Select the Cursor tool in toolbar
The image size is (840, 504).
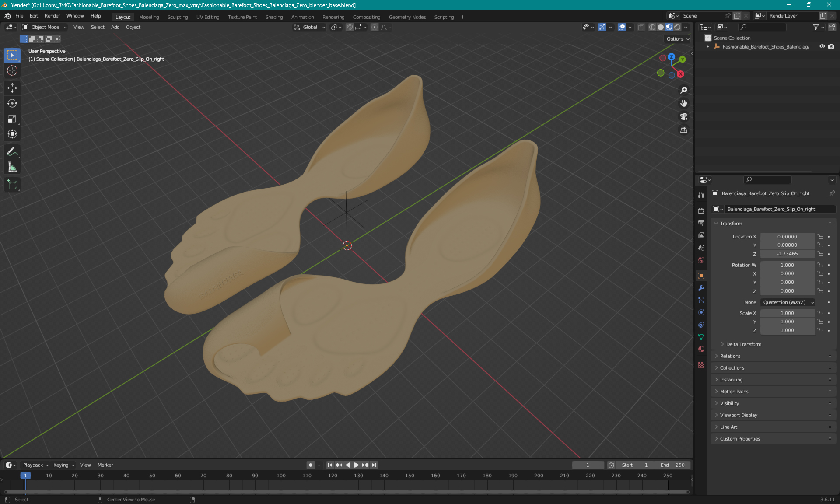(x=12, y=70)
